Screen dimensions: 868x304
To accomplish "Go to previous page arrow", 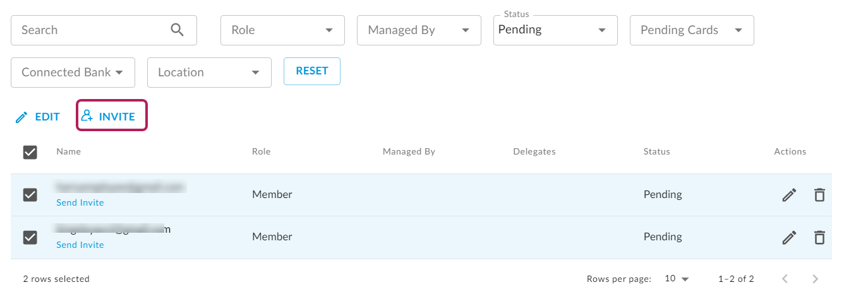I will 785,279.
